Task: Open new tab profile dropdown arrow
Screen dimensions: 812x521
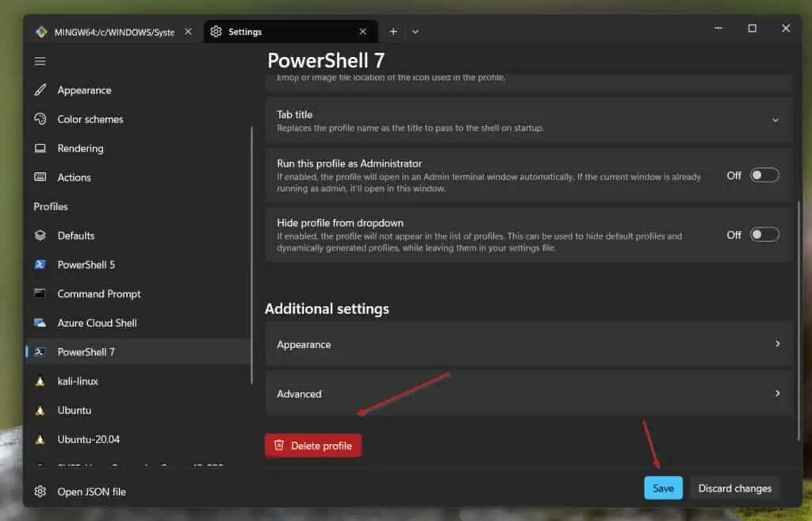Action: 416,32
